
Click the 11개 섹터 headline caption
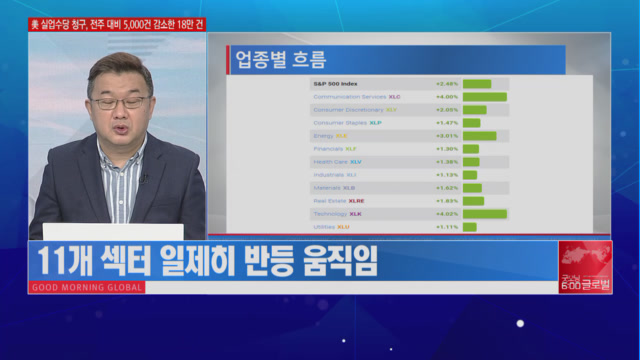coord(207,260)
